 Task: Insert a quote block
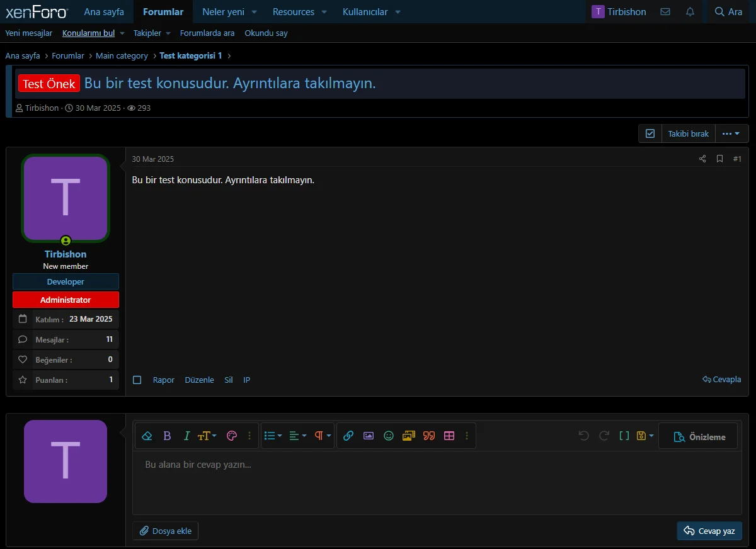tap(429, 436)
